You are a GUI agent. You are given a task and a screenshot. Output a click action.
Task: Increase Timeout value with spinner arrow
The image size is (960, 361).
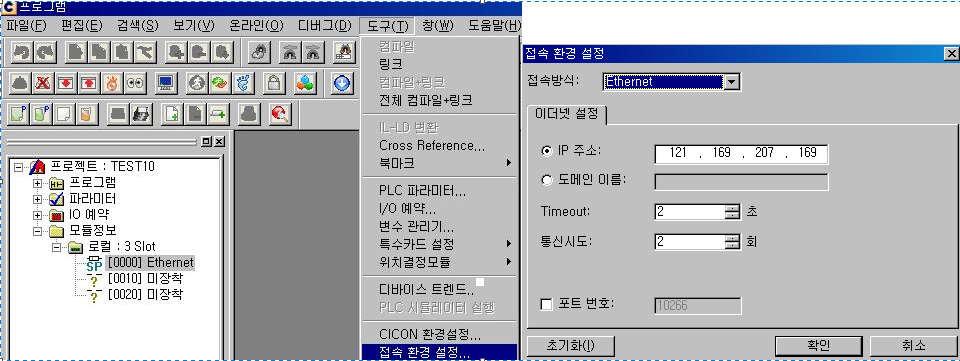[x=733, y=209]
